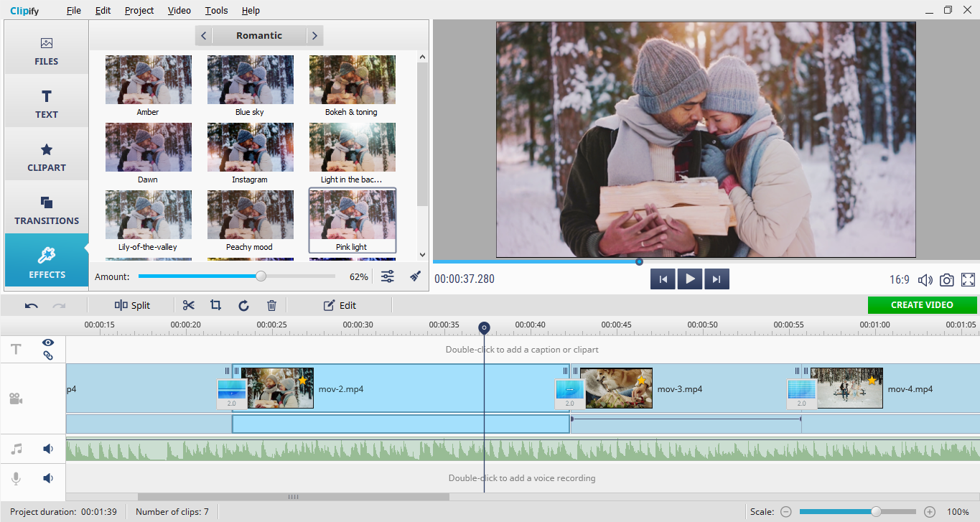Go to next effects category
The height and width of the screenshot is (522, 980).
[314, 35]
